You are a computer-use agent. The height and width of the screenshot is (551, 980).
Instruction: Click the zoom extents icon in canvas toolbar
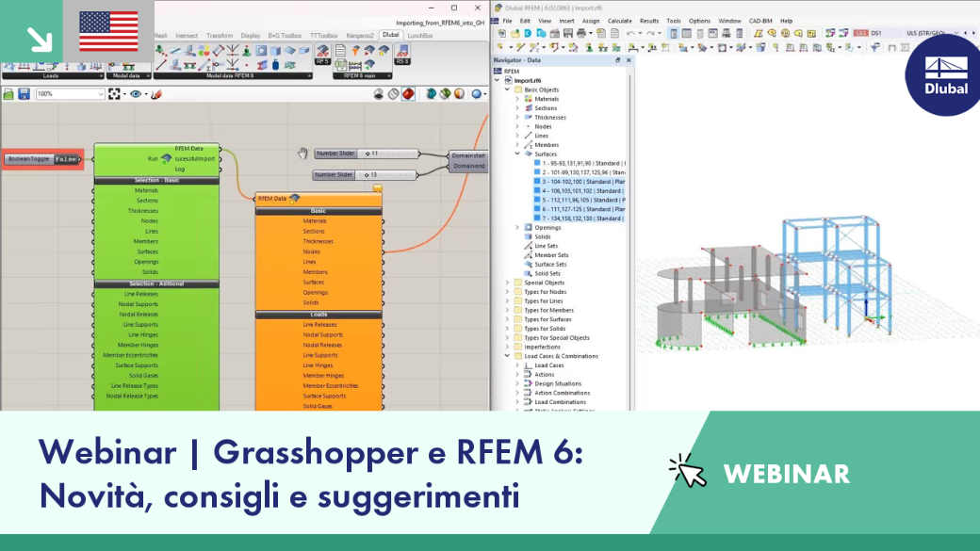coord(114,93)
